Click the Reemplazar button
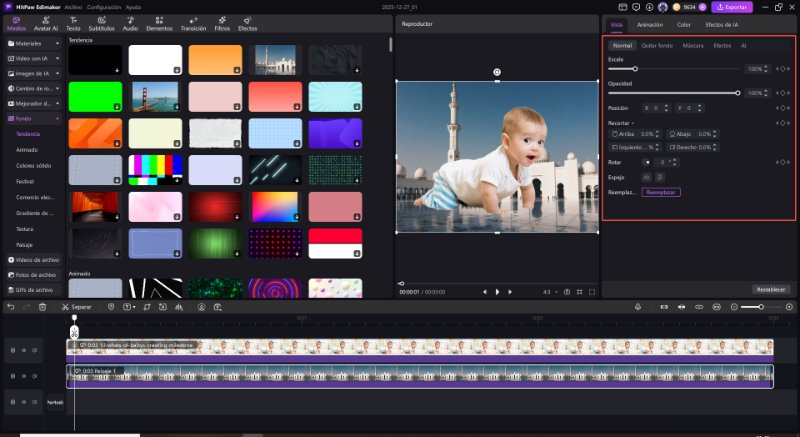This screenshot has height=437, width=800. tap(661, 192)
